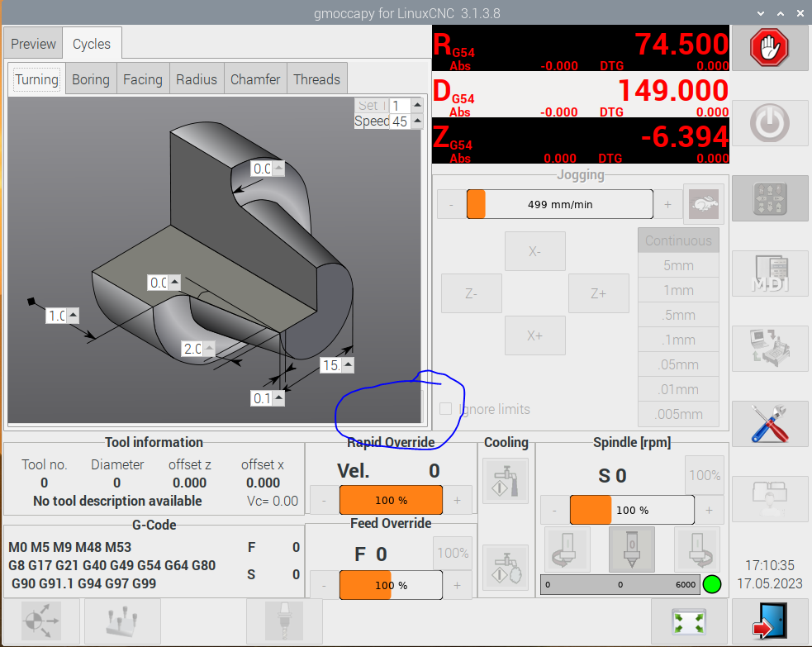This screenshot has width=812, height=647.
Task: Click Feed Override 100 % slider
Action: point(391,585)
